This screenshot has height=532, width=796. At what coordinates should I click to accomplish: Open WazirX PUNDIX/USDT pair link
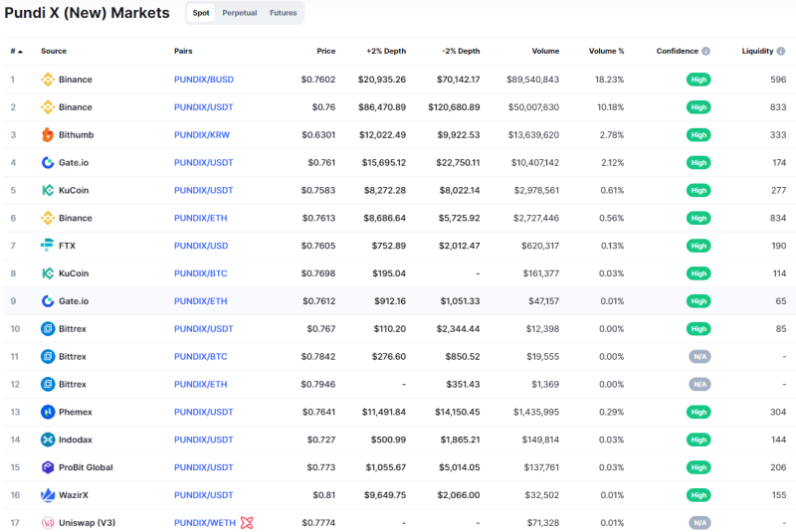pos(204,495)
